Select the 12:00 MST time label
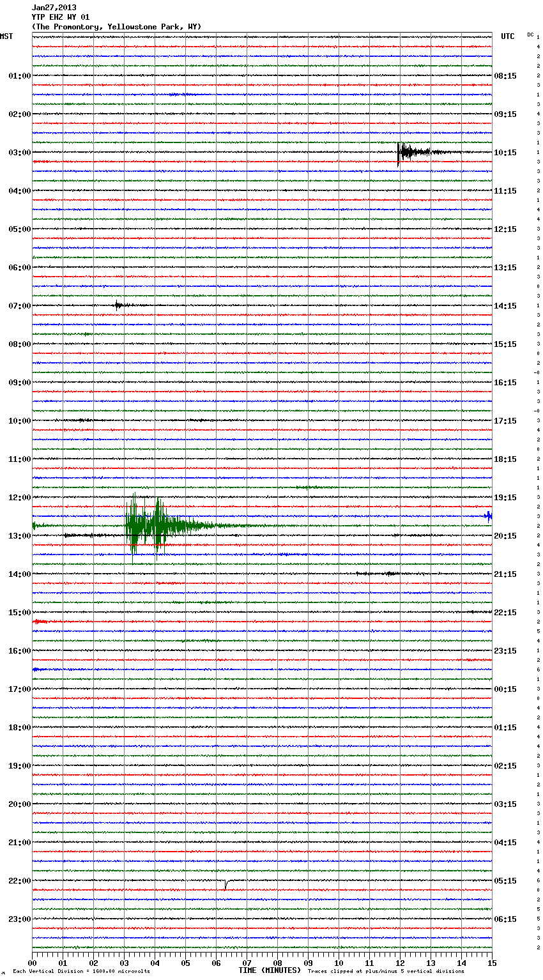The height and width of the screenshot is (980, 543). click(x=19, y=498)
